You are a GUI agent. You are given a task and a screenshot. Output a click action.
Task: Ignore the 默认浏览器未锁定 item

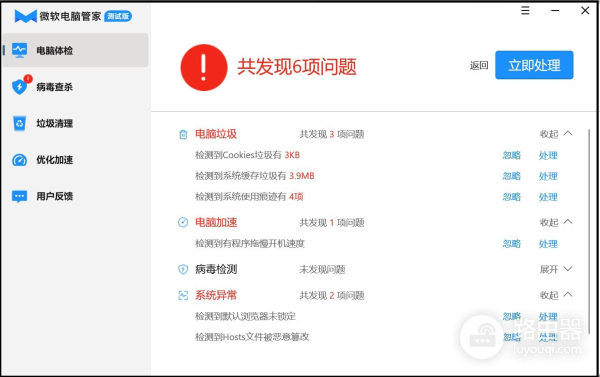[x=512, y=317]
